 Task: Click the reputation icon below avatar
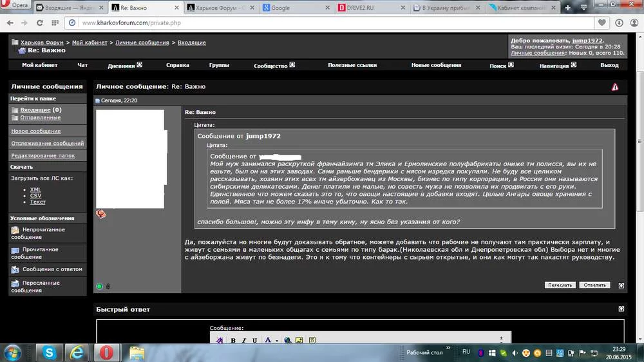[100, 214]
